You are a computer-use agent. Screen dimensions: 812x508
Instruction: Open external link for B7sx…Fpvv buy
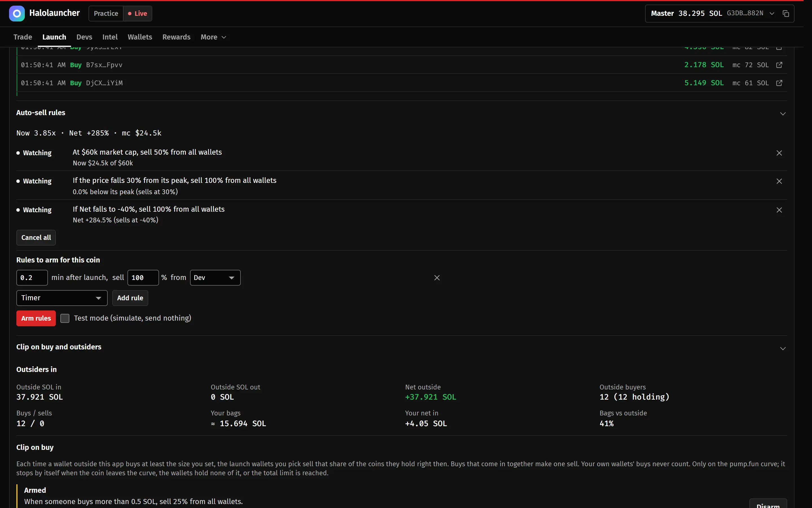pos(779,65)
